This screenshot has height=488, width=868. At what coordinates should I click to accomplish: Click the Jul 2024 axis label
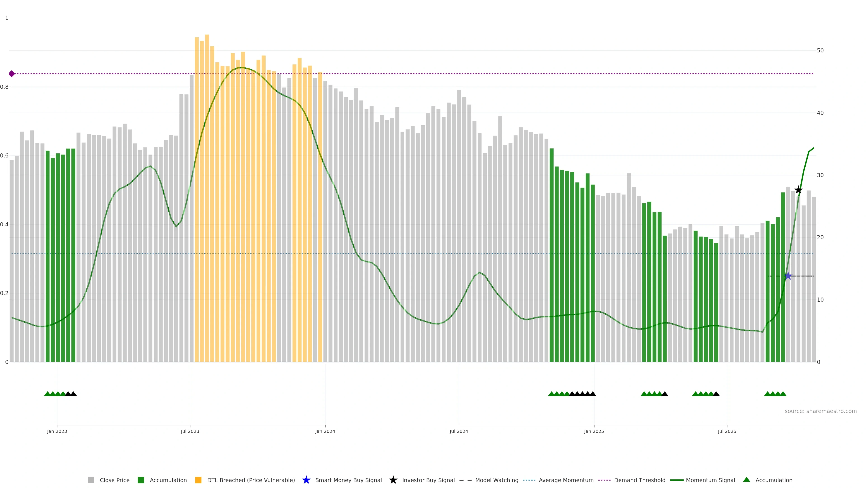point(459,431)
